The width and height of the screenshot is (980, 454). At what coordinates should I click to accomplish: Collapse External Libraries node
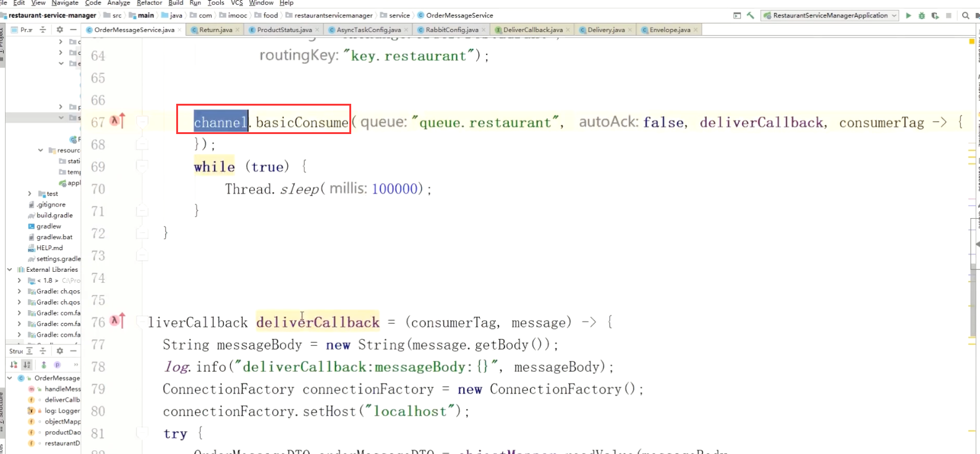9,269
